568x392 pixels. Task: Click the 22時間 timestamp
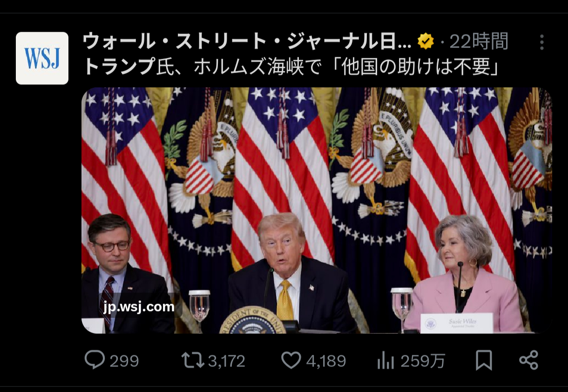point(479,42)
